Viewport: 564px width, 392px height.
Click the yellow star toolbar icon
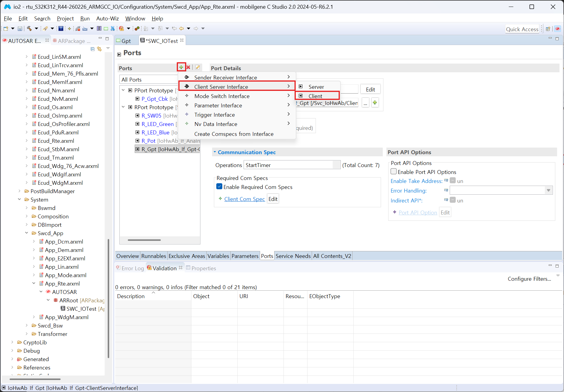[x=69, y=28]
